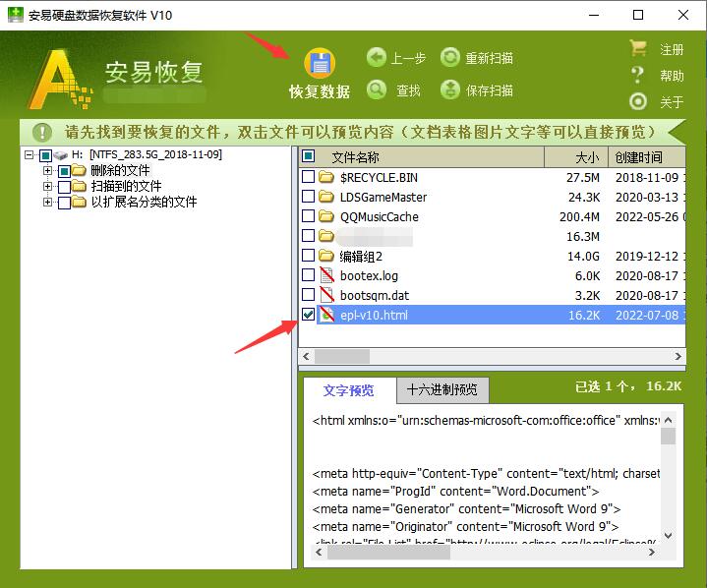Viewport: 707px width, 588px height.
Task: Click the QQMusicCache folder icon
Action: pos(326,216)
